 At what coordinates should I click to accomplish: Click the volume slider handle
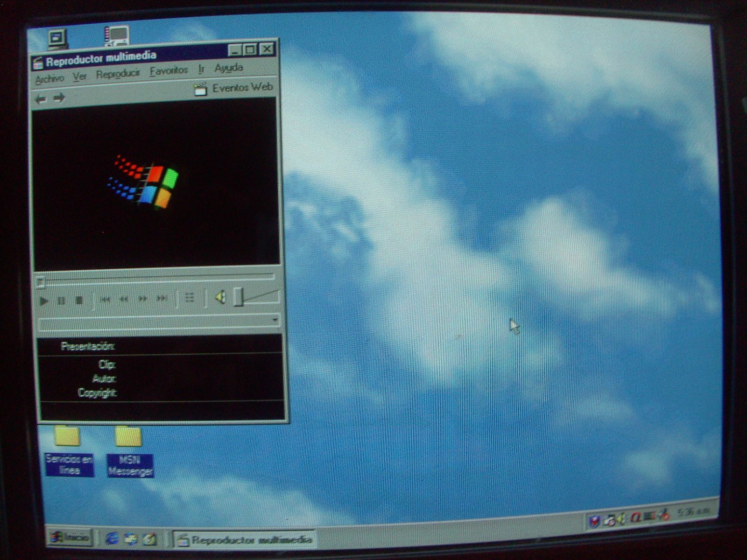tap(239, 297)
